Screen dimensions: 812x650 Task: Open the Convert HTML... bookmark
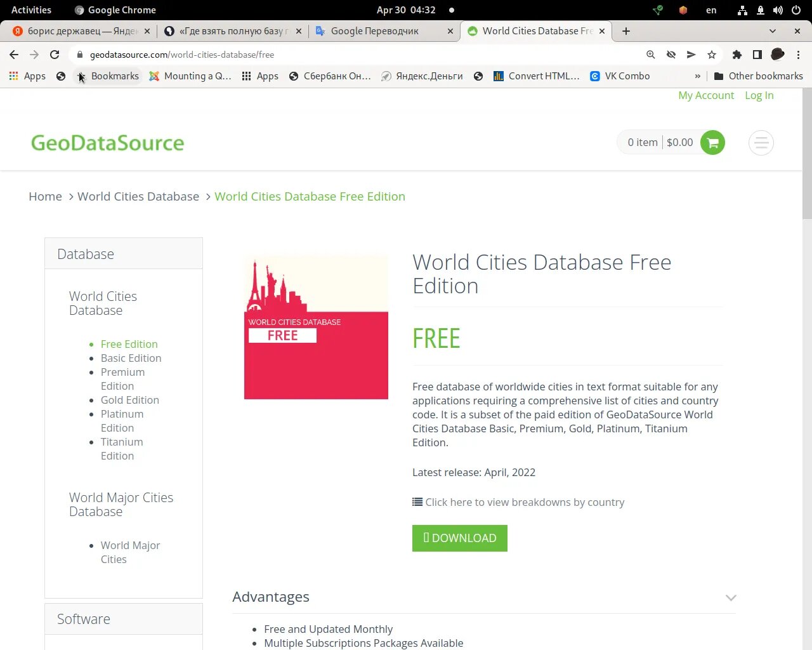pos(536,76)
